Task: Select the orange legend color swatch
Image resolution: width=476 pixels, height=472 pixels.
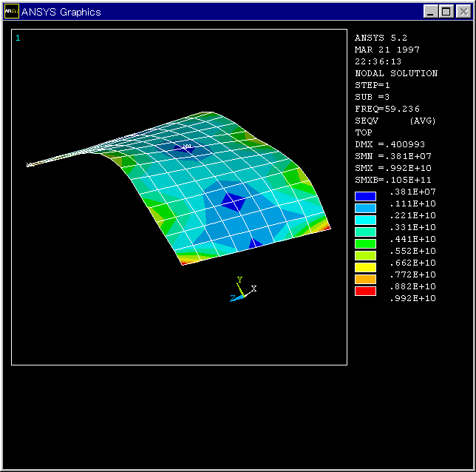Action: tap(365, 280)
